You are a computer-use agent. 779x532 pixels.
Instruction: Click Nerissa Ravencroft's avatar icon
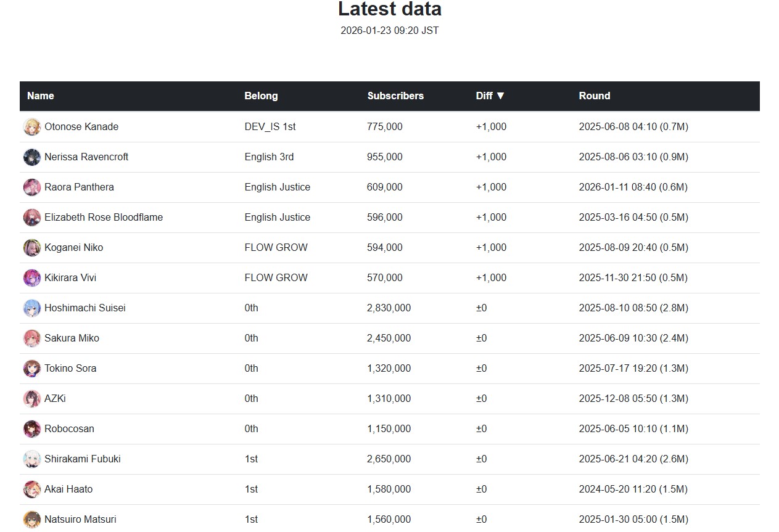coord(32,157)
